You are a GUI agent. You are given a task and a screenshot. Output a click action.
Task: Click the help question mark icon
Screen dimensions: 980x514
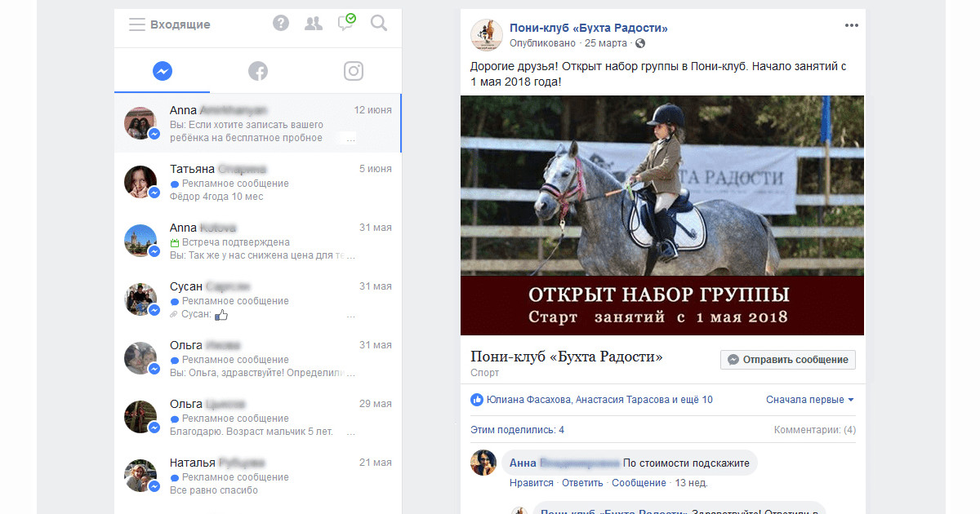(x=281, y=24)
